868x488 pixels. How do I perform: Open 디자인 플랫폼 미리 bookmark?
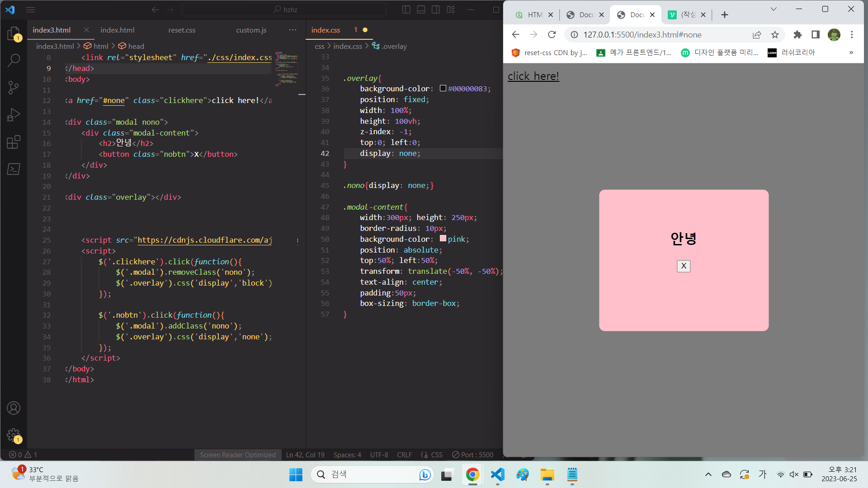720,52
